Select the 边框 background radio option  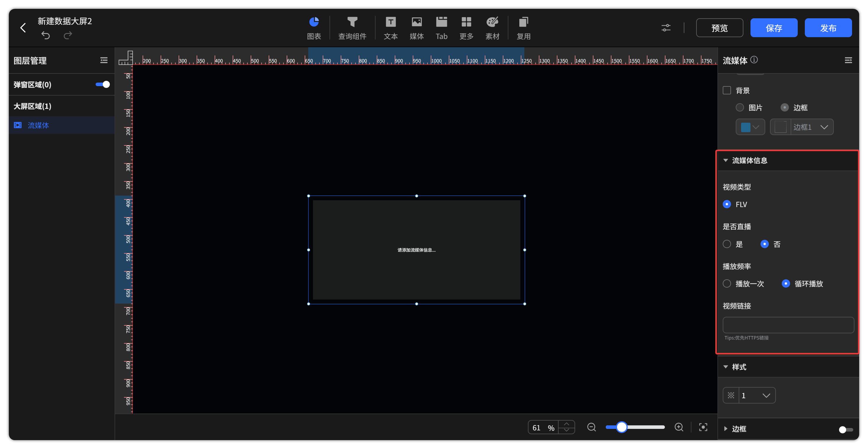point(784,107)
